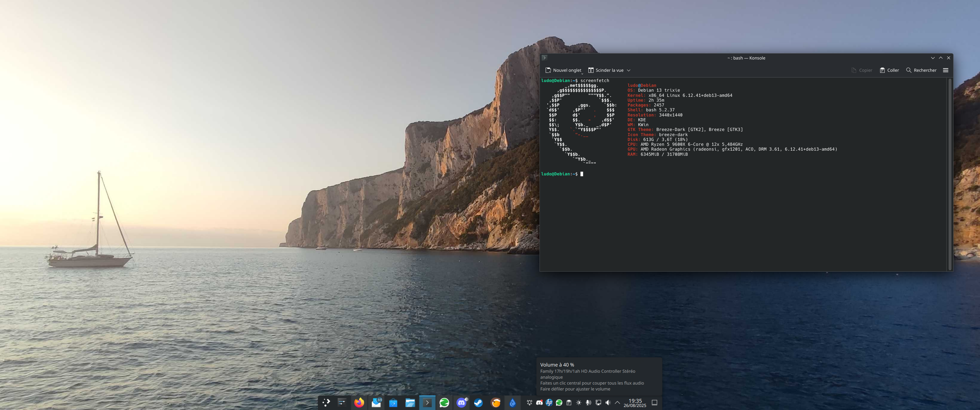Screen dimensions: 980x410
Task: Click Nouvel onglet in Konsole
Action: point(563,70)
